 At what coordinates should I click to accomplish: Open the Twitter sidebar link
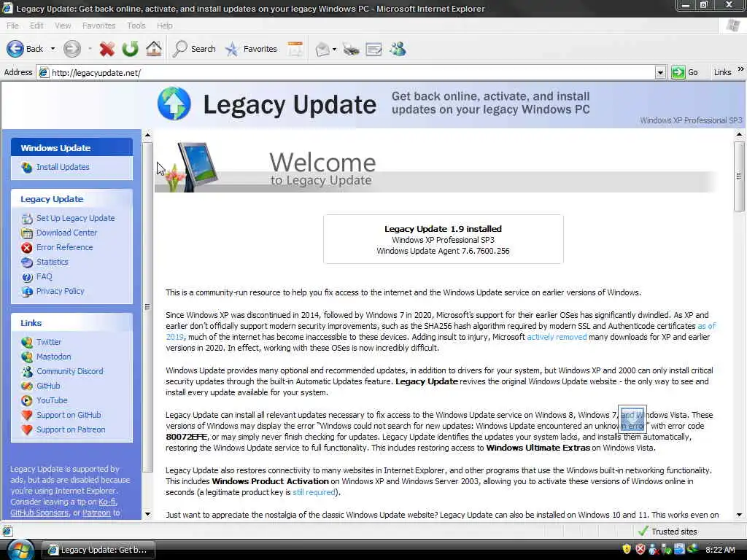click(x=49, y=342)
